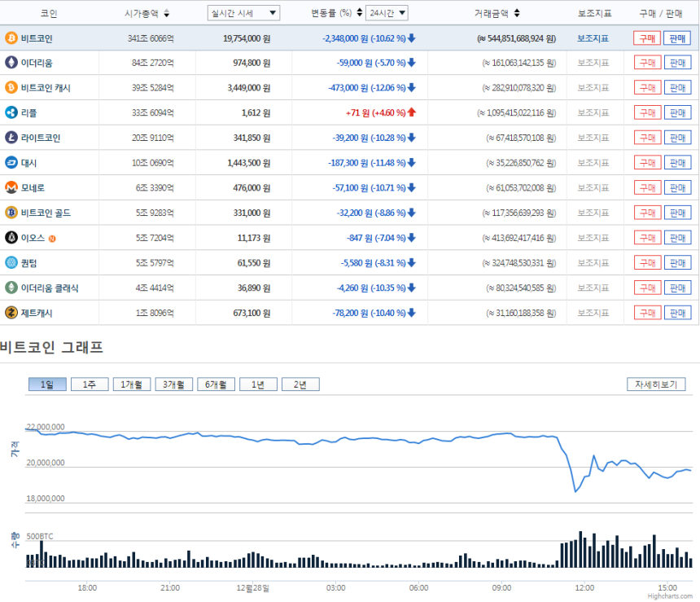The width and height of the screenshot is (700, 602).
Task: Click the Ripple coin icon
Action: 11,112
